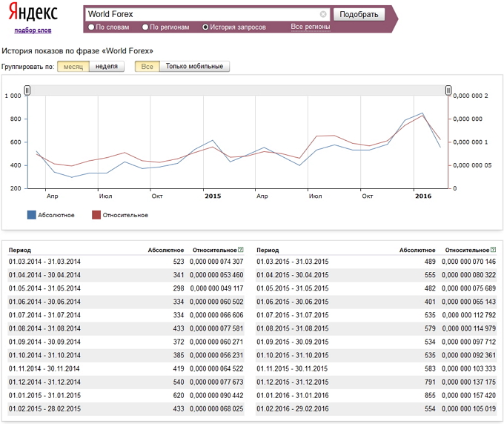Click the История показов по фразе heading
Screen dimensions: 504x424
78,51
